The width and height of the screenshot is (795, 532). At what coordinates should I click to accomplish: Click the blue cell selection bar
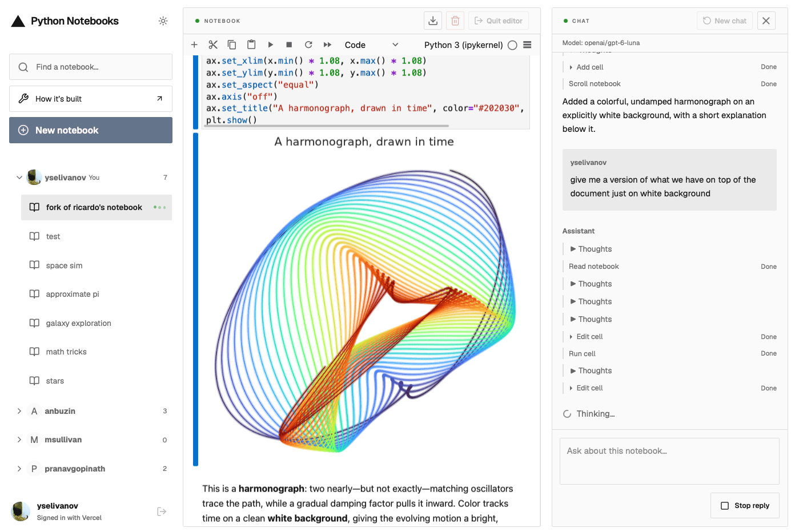point(195,300)
